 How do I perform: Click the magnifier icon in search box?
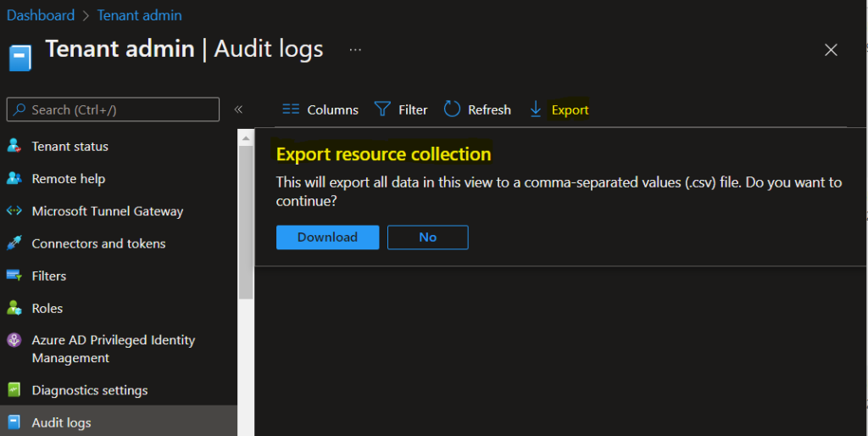pos(19,109)
